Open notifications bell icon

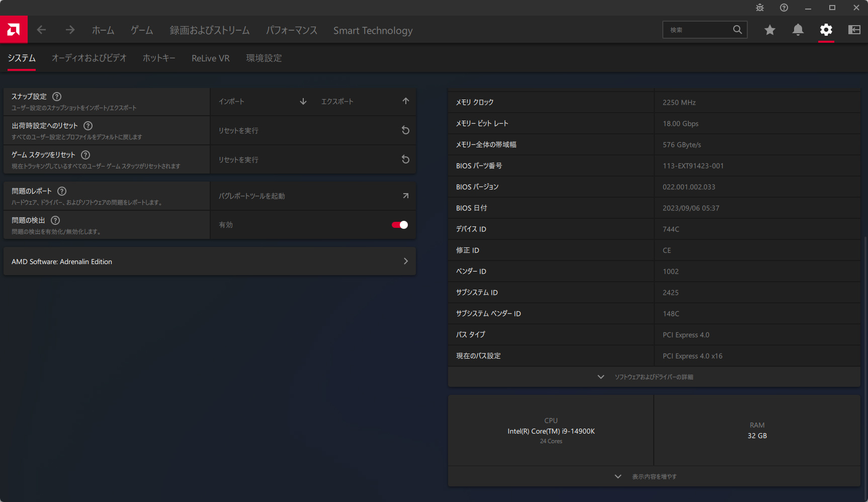(798, 30)
